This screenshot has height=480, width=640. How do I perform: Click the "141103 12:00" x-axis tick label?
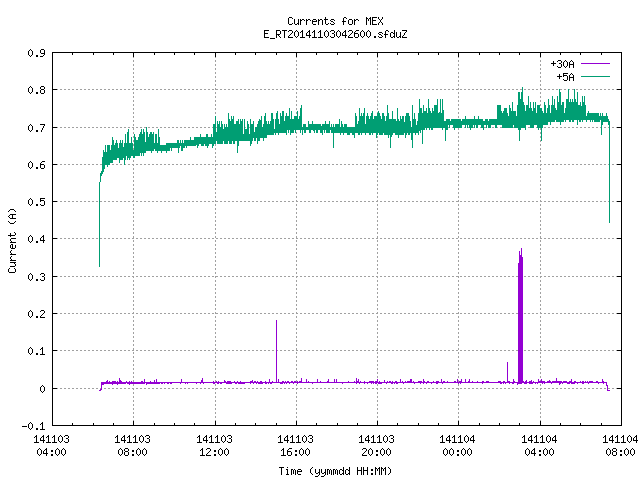click(x=214, y=446)
